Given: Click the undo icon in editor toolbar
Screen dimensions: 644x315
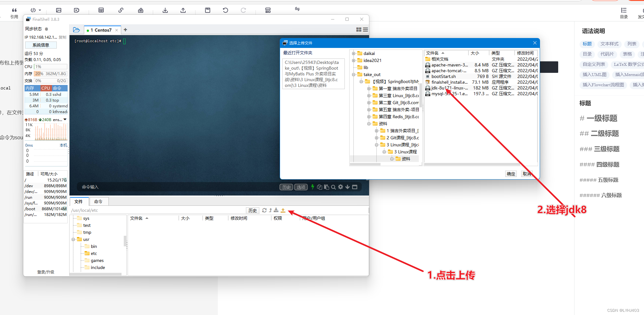Looking at the screenshot, I should (226, 10).
